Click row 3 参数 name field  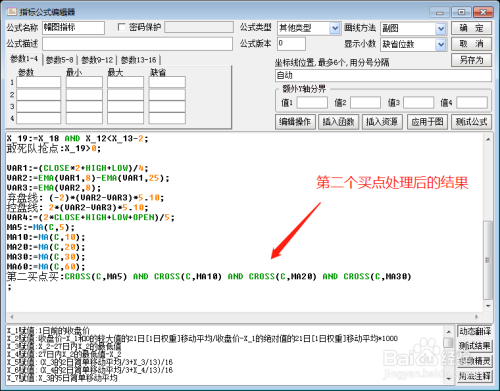(x=39, y=106)
